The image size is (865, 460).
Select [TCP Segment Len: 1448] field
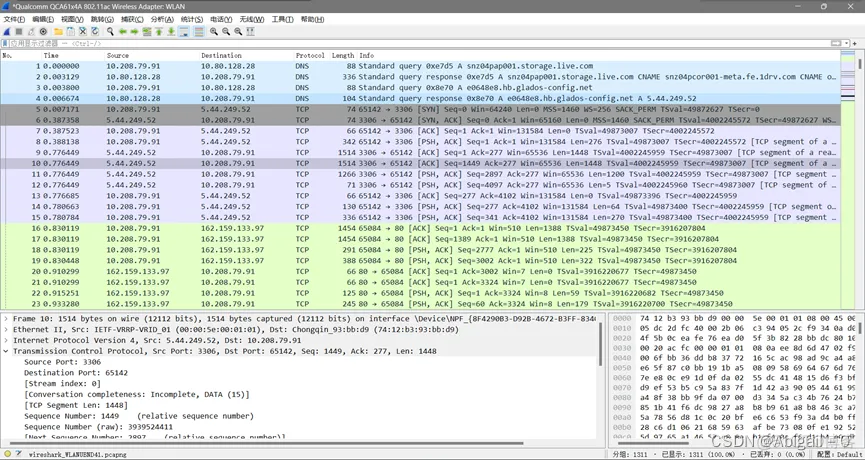coord(76,405)
